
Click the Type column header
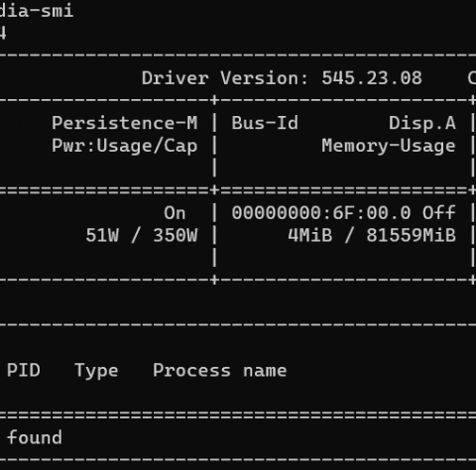coord(96,371)
